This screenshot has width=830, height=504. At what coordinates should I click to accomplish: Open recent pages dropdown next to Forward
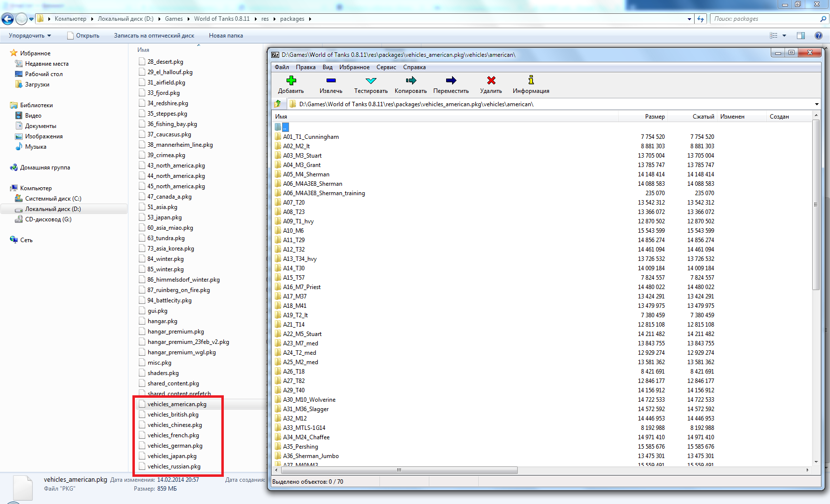[x=31, y=19]
